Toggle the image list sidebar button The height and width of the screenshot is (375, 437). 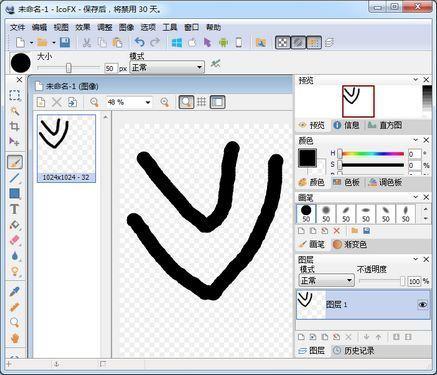(218, 102)
